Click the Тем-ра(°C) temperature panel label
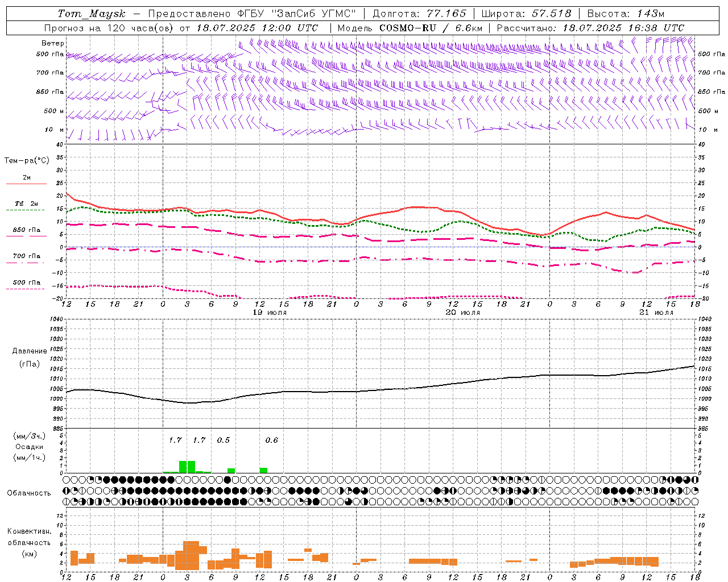 [x=27, y=161]
